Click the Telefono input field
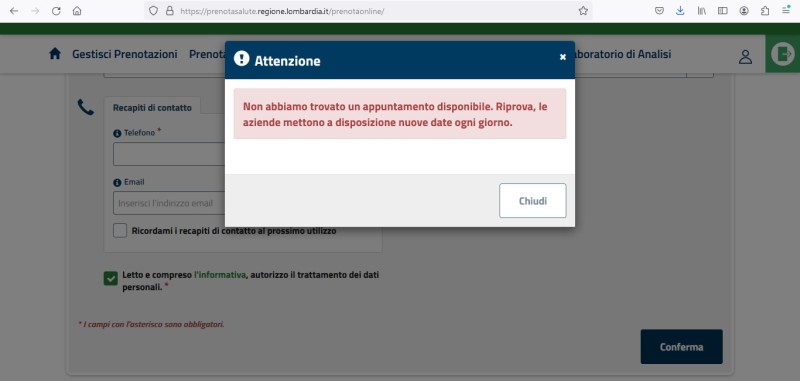 pyautogui.click(x=169, y=154)
